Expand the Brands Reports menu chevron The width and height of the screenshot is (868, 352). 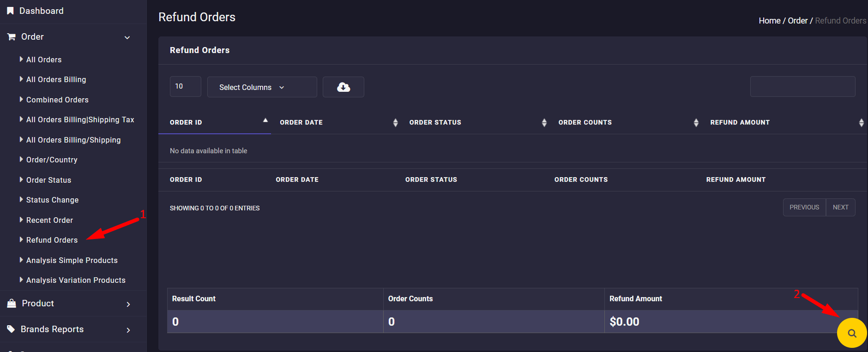pos(128,330)
